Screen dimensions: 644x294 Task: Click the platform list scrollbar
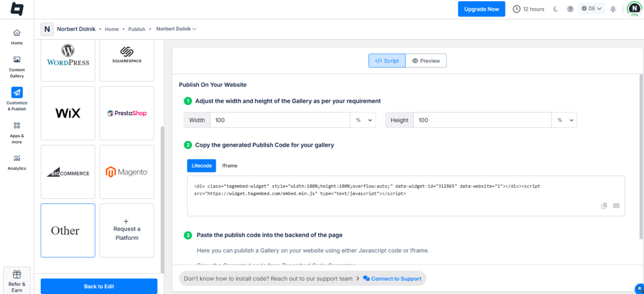(162, 200)
